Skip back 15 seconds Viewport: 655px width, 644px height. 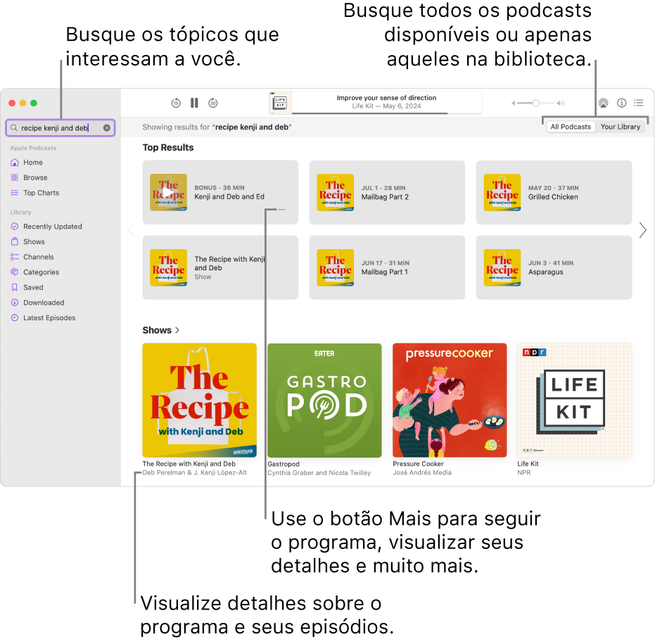(176, 103)
